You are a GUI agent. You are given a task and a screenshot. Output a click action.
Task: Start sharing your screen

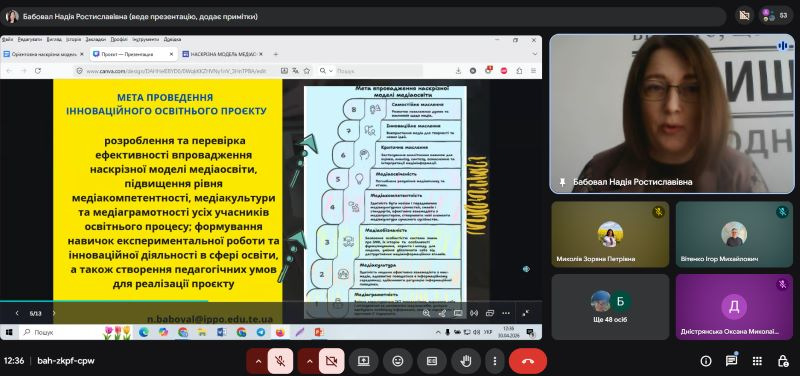click(363, 361)
